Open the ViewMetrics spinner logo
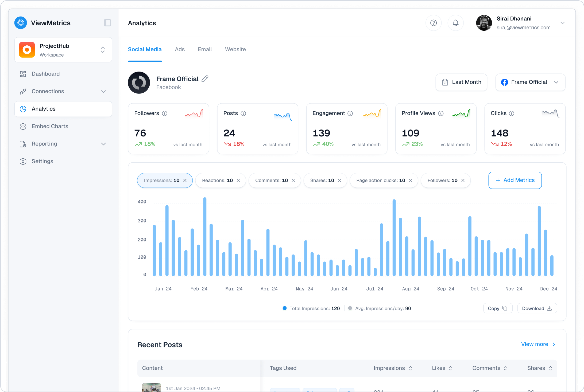This screenshot has height=392, width=584. tap(21, 23)
